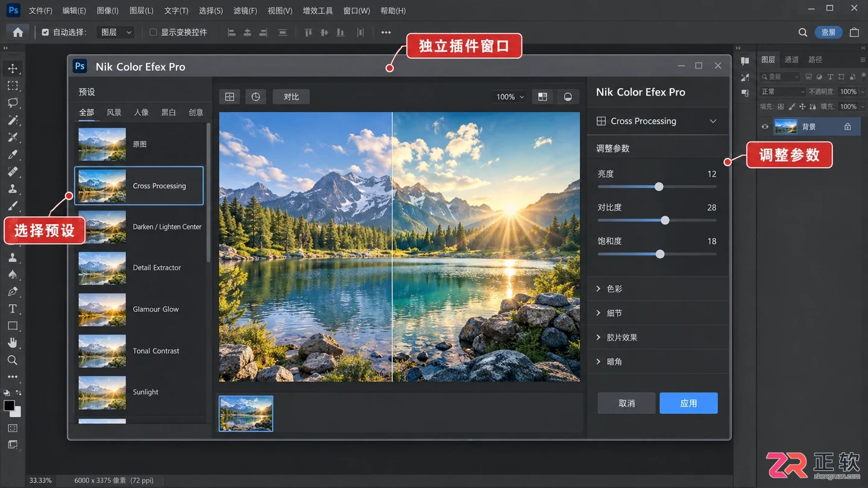
Task: Select the Eyedropper tool
Action: pyautogui.click(x=13, y=154)
